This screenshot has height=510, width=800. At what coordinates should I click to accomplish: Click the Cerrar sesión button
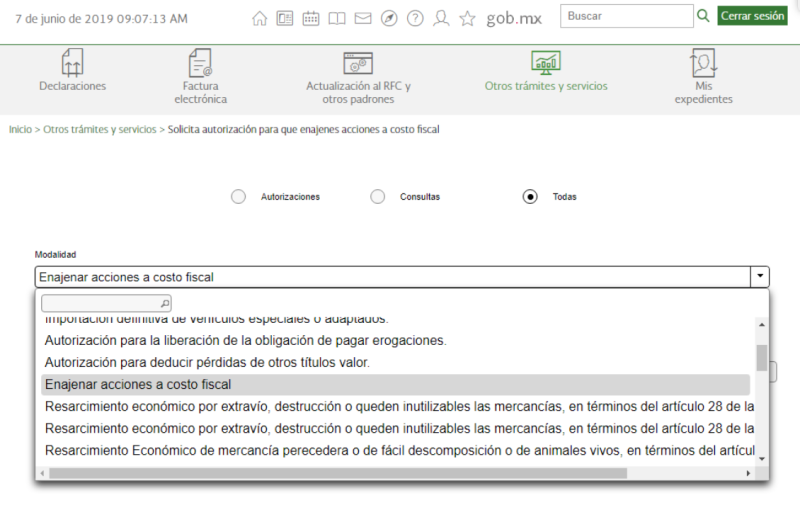click(753, 16)
